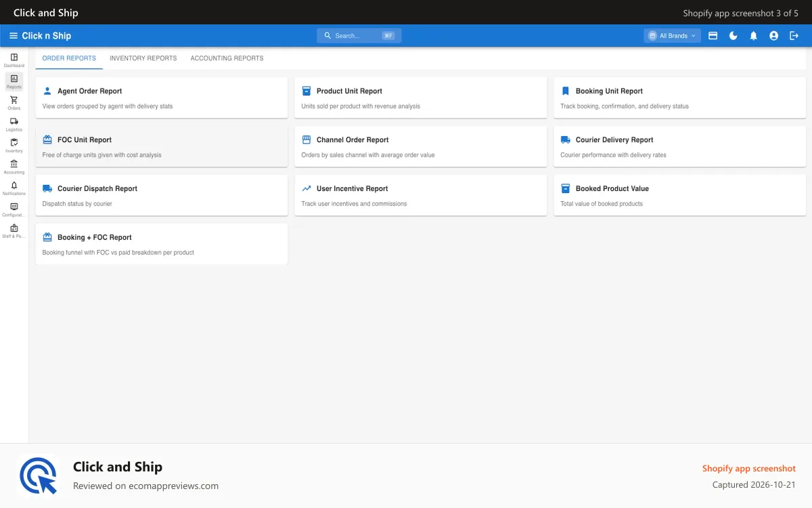
Task: Open the Booking + FOC Report title
Action: pos(95,237)
